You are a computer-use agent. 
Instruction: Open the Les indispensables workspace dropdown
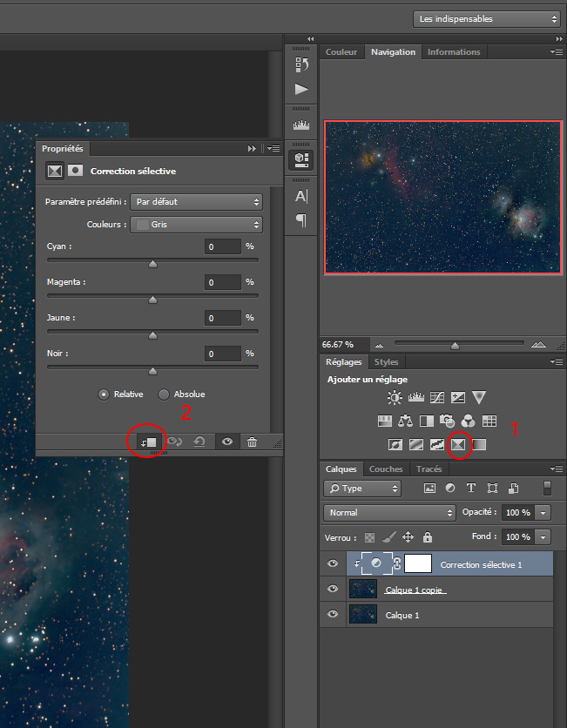pos(486,19)
